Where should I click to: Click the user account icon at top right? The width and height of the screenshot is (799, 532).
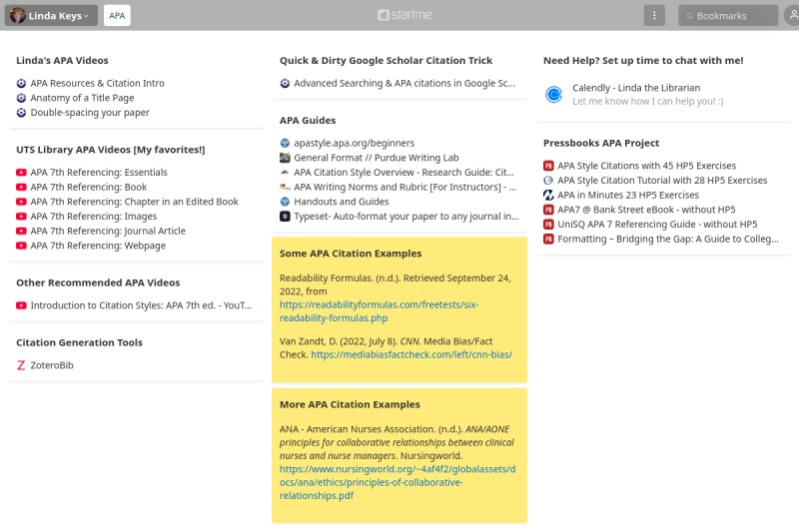pyautogui.click(x=792, y=15)
